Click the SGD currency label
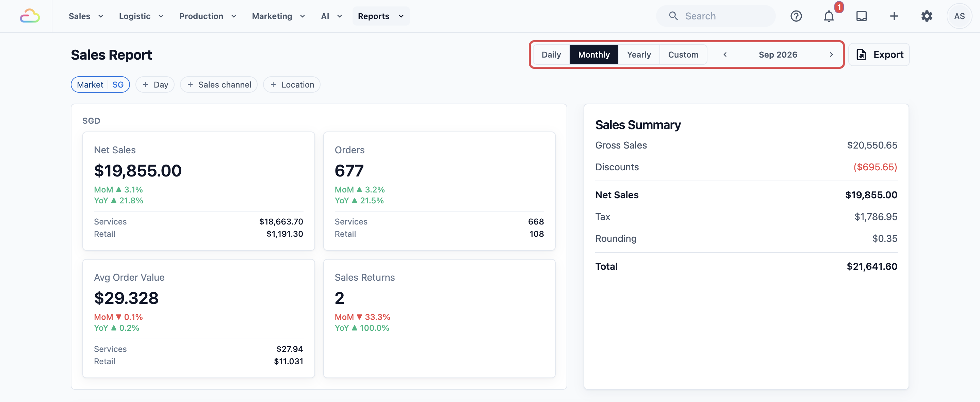980x402 pixels. (x=91, y=121)
